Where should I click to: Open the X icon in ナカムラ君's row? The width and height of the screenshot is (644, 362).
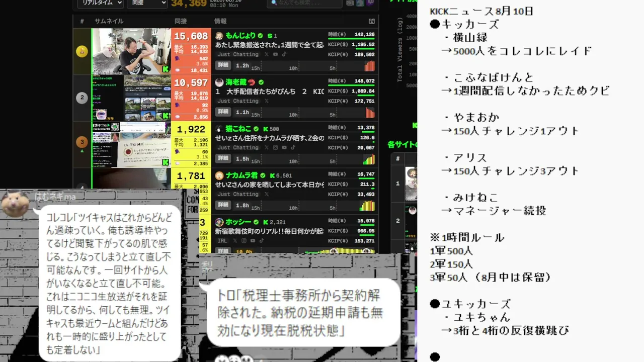coord(266,194)
